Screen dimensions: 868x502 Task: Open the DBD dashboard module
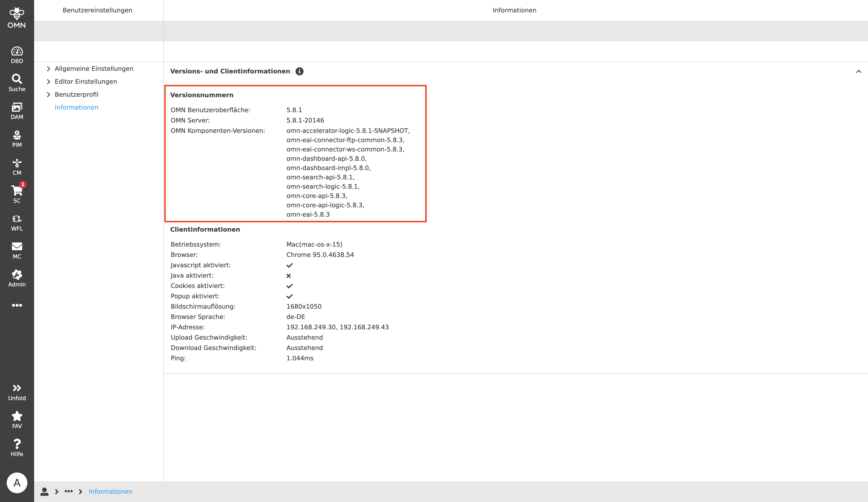(17, 54)
